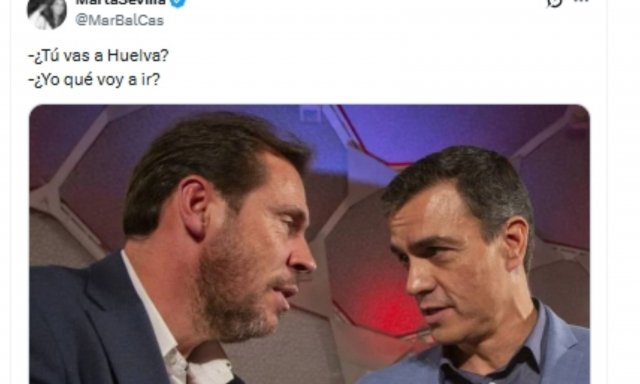Click the line '-¿Tú vas a Huelva?'
This screenshot has height=384, width=640.
click(98, 55)
